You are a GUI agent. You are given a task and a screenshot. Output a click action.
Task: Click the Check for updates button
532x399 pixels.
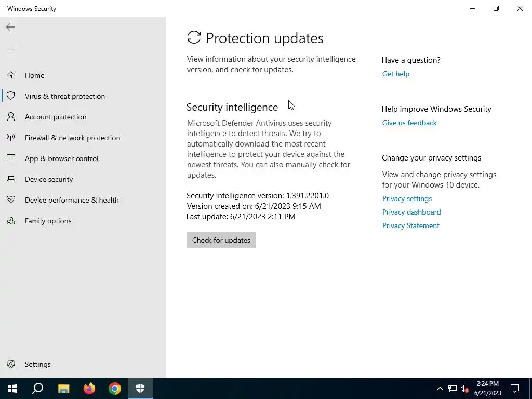click(x=221, y=240)
